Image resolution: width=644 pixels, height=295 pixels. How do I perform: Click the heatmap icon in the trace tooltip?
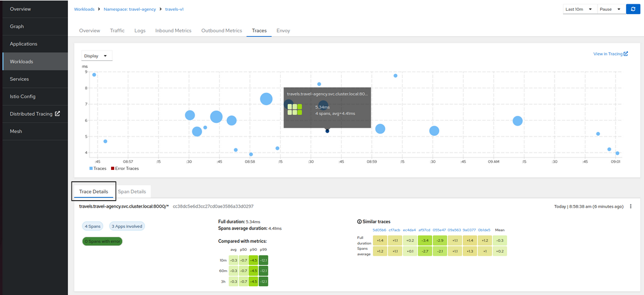pos(294,109)
